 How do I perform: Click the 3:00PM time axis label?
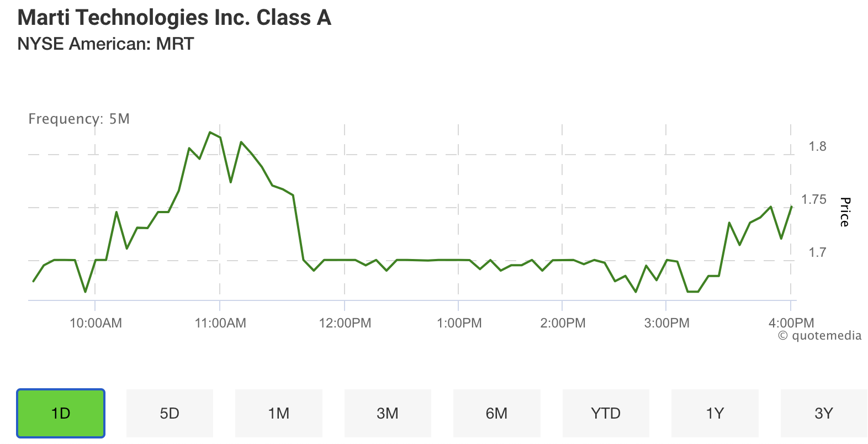pyautogui.click(x=666, y=323)
